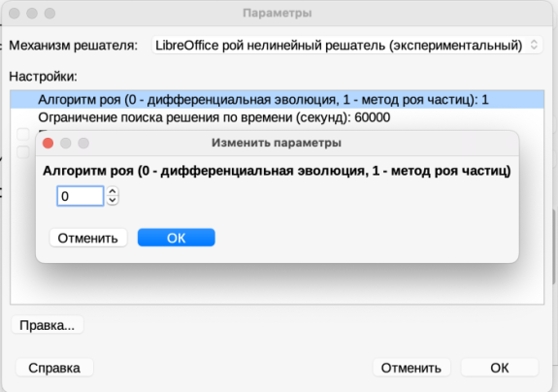
Task: Open the Механизм решателя dropdown
Action: [347, 46]
